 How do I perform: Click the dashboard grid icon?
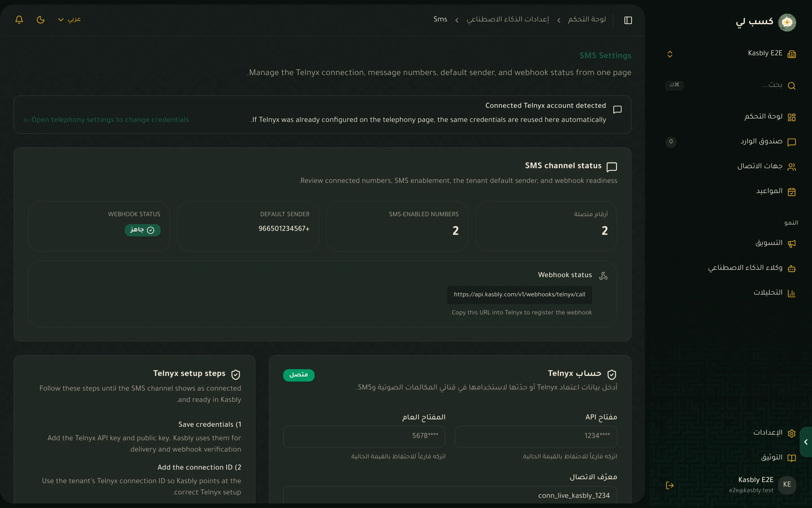pyautogui.click(x=791, y=117)
